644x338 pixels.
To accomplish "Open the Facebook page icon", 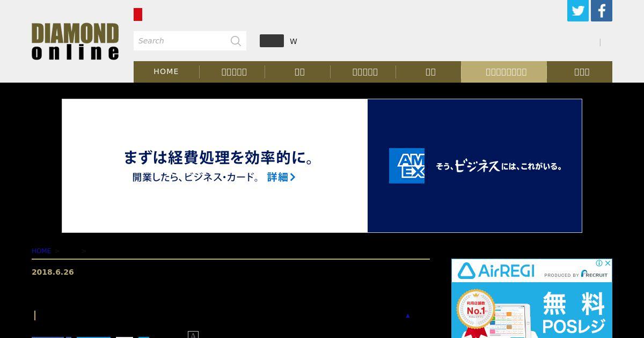I will point(602,11).
